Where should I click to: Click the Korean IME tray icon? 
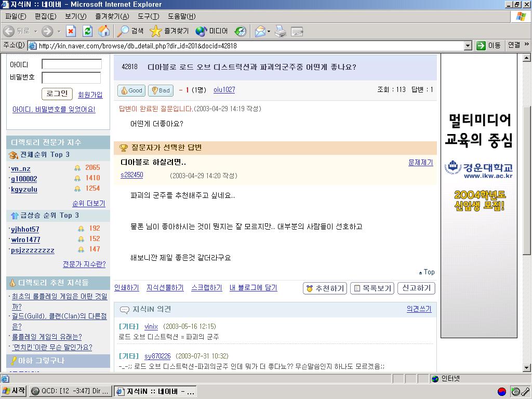(502, 392)
